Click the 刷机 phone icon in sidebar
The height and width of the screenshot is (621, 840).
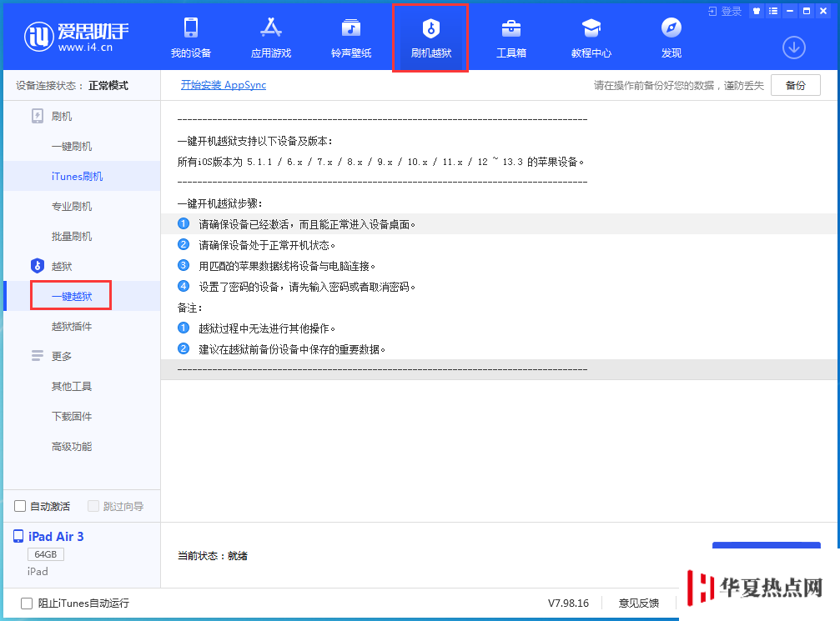point(38,116)
